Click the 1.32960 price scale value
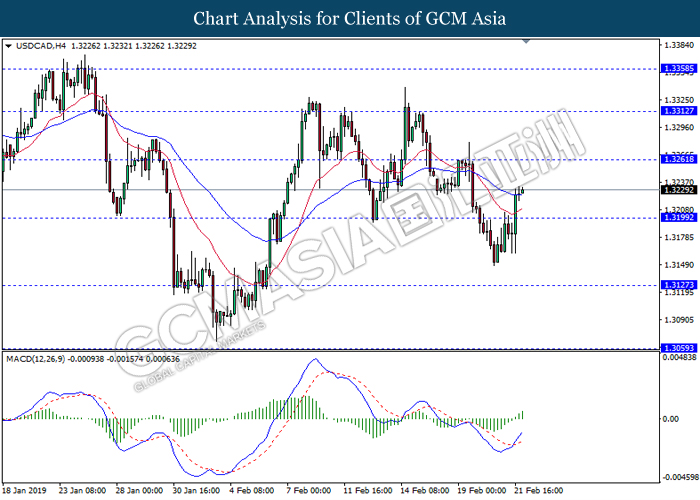700x500 pixels. 679,128
